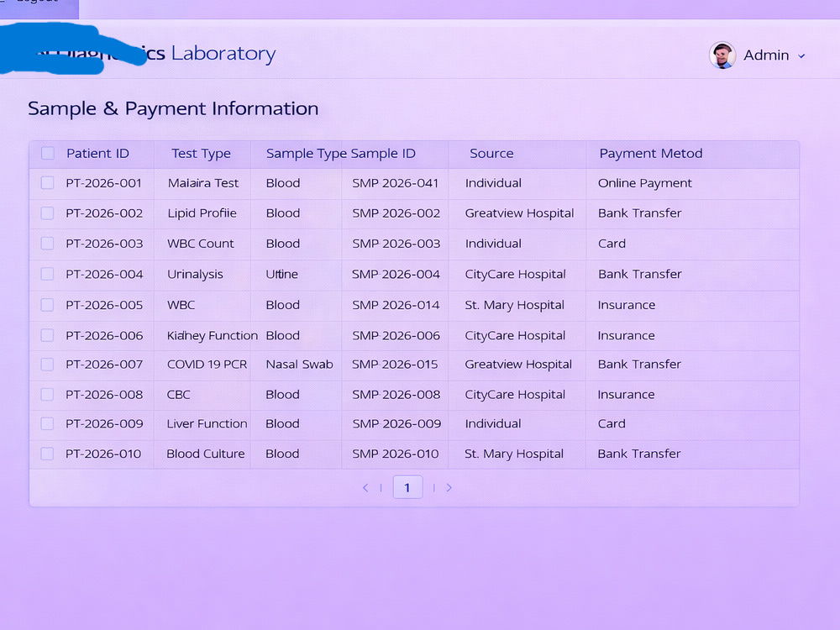Click sample ID SMP 2026-014

pyautogui.click(x=396, y=306)
